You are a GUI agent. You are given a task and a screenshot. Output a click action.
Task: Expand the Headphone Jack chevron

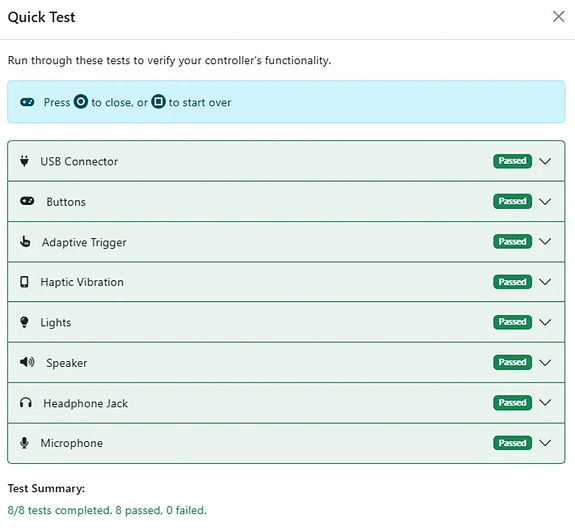point(545,402)
